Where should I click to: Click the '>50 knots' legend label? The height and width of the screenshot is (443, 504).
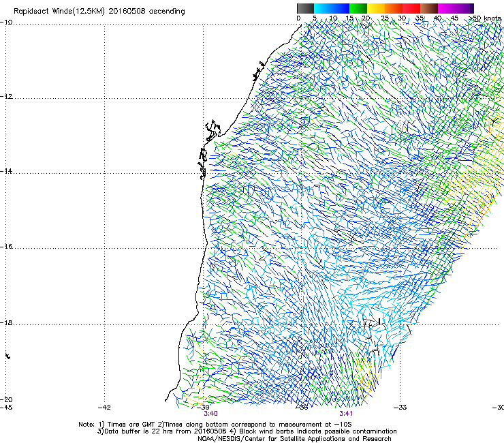click(x=485, y=18)
